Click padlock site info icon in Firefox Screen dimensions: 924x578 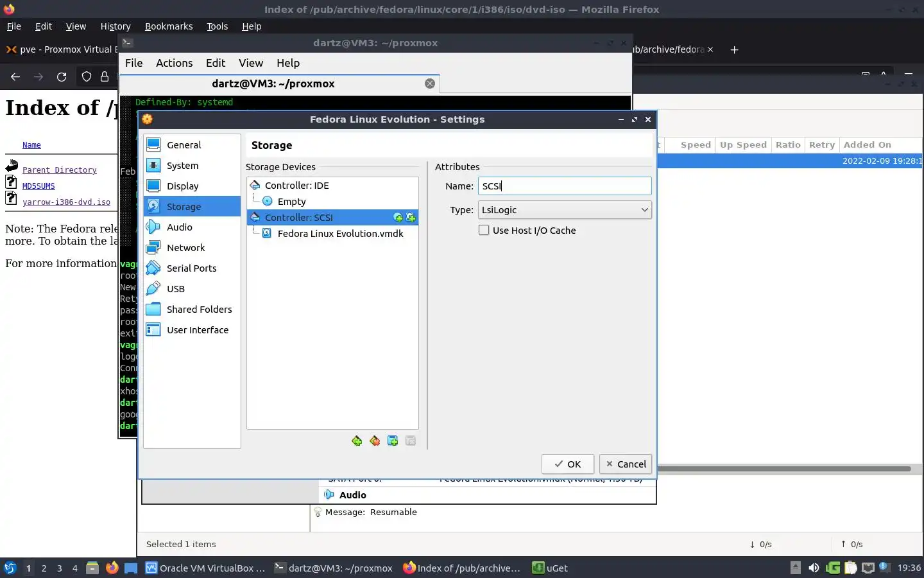(x=105, y=77)
